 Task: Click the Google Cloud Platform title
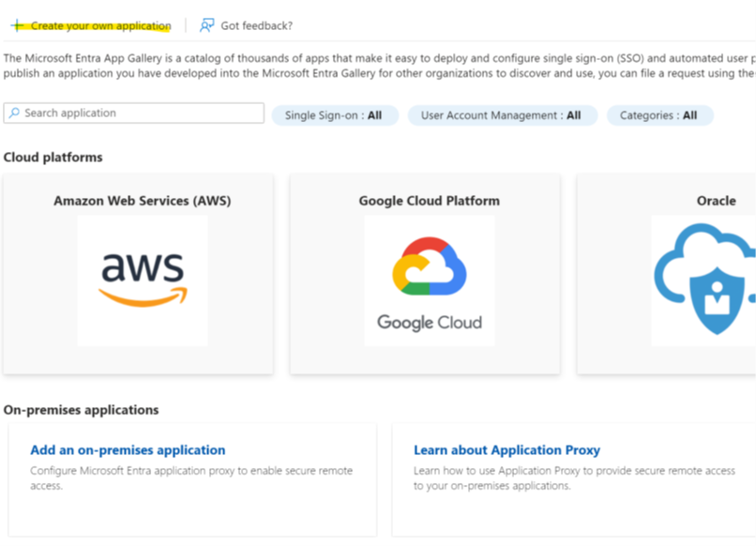(429, 201)
